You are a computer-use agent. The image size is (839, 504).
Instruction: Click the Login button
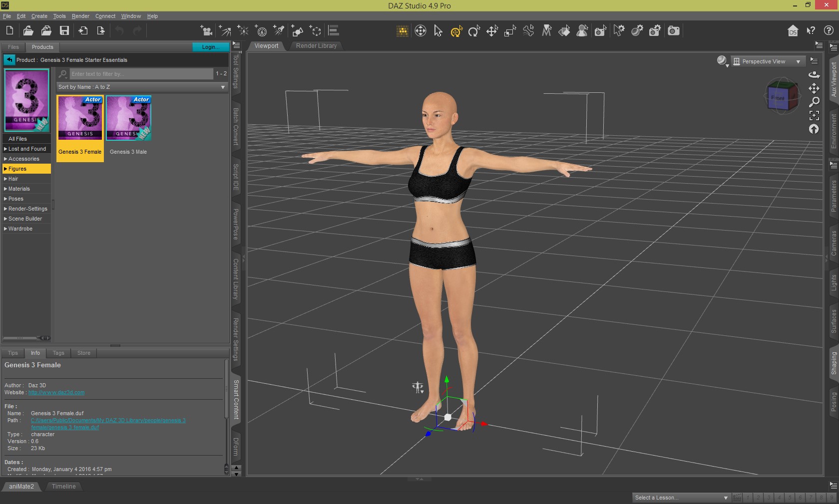[x=211, y=47]
